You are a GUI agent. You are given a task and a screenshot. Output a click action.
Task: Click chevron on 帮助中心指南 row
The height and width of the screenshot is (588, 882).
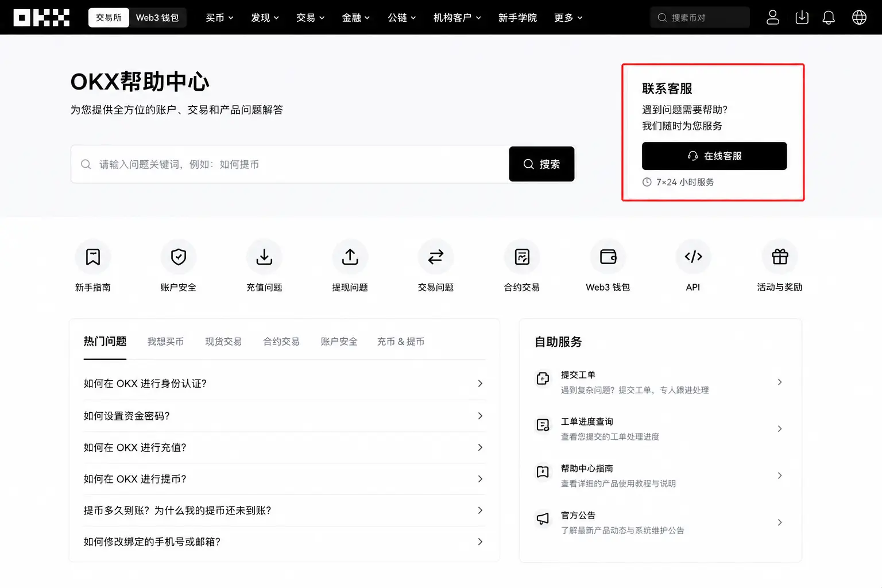[780, 475]
